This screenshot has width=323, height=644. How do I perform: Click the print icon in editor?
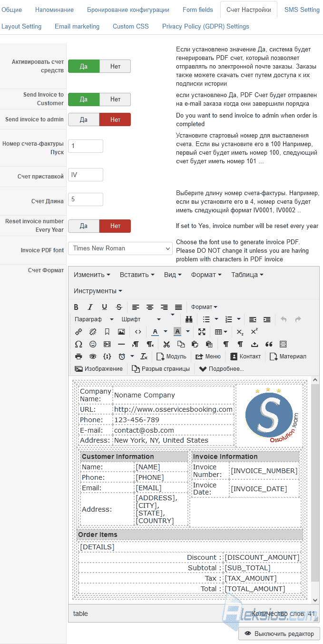[x=78, y=357]
